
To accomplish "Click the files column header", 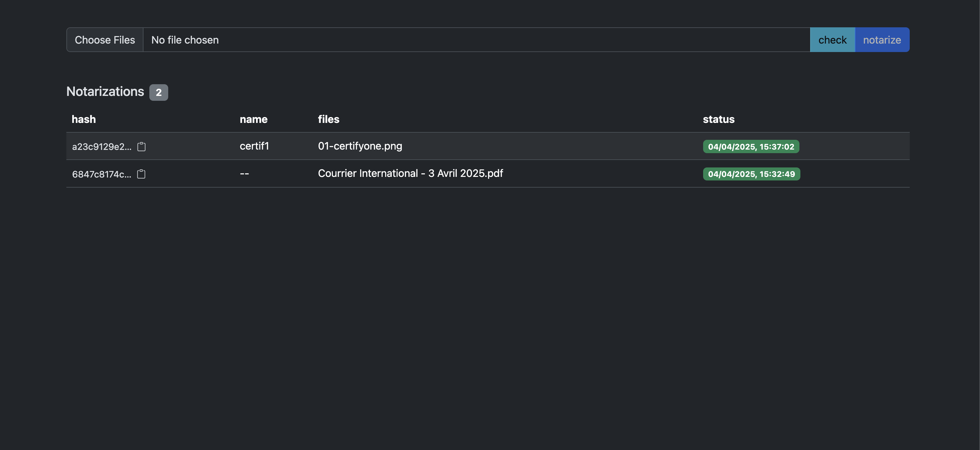I will pos(328,119).
